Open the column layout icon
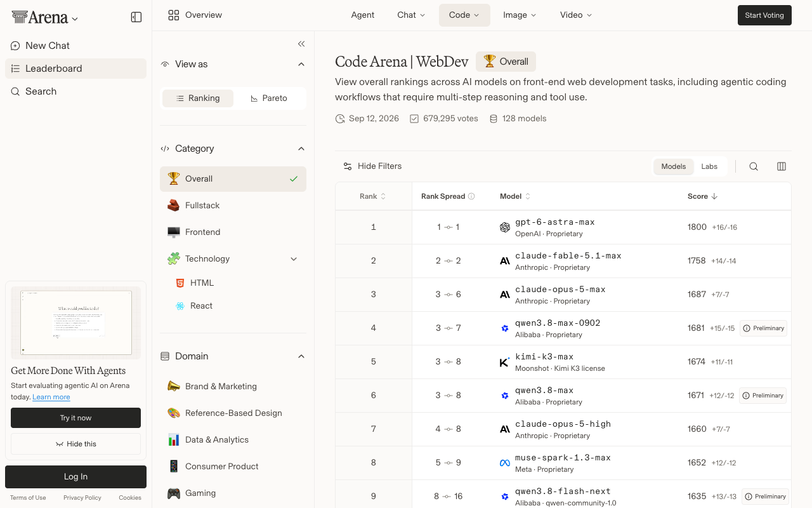Viewport: 812px width, 508px height. tap(782, 166)
